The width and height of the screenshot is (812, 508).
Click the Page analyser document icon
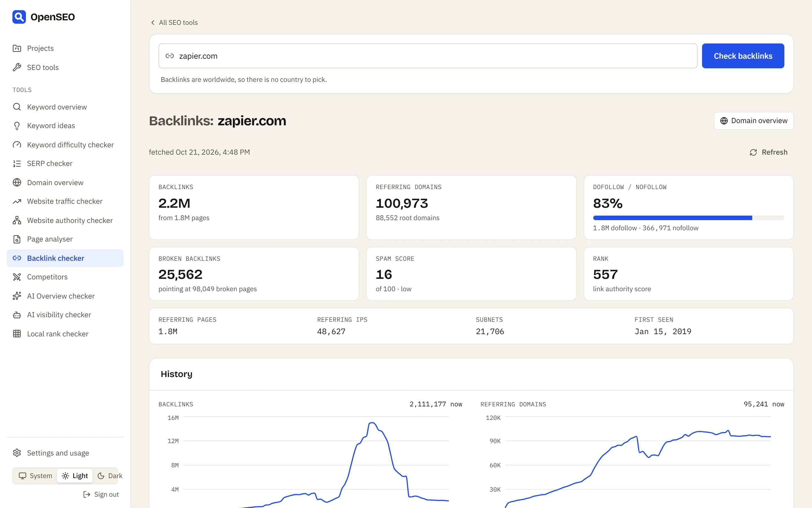point(17,239)
